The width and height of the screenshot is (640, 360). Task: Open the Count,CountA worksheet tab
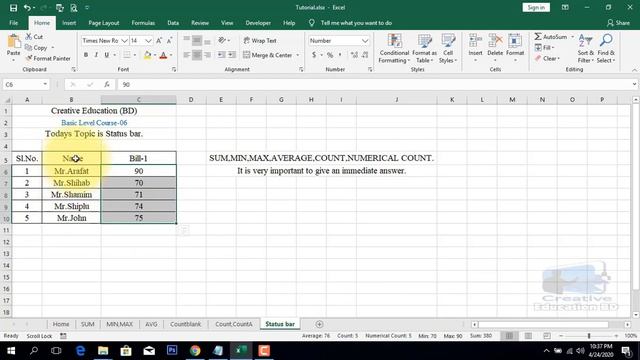tap(233, 324)
